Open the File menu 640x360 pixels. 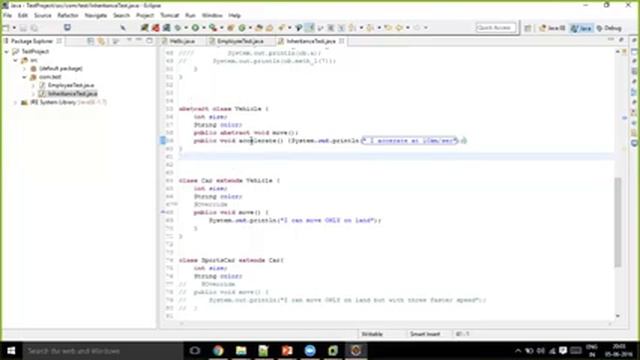point(7,15)
